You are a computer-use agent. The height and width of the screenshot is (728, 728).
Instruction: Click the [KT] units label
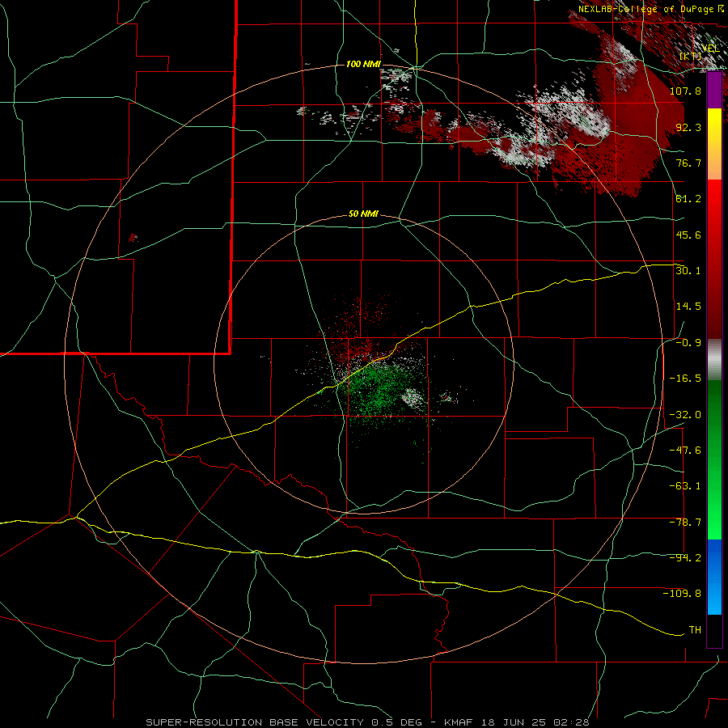pyautogui.click(x=691, y=56)
